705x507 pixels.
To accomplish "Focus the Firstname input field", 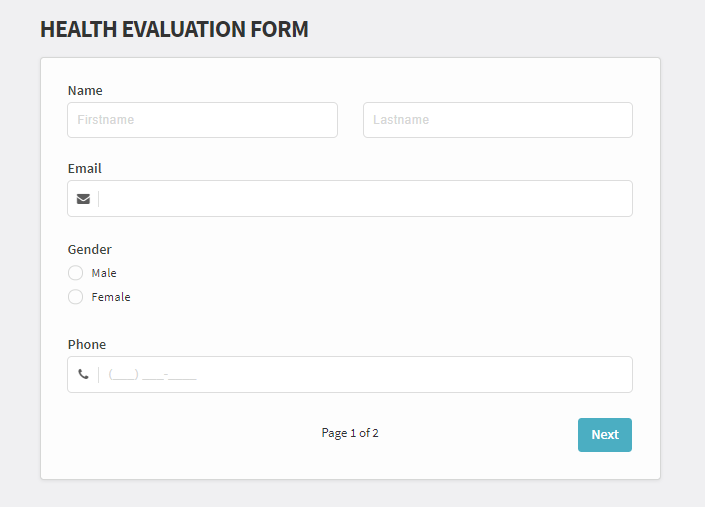I will pyautogui.click(x=202, y=120).
